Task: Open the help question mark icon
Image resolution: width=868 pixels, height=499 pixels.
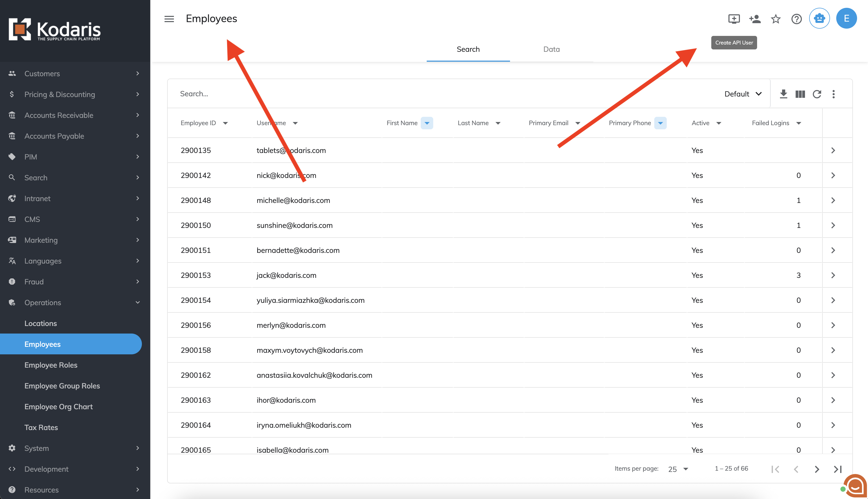Action: (796, 19)
